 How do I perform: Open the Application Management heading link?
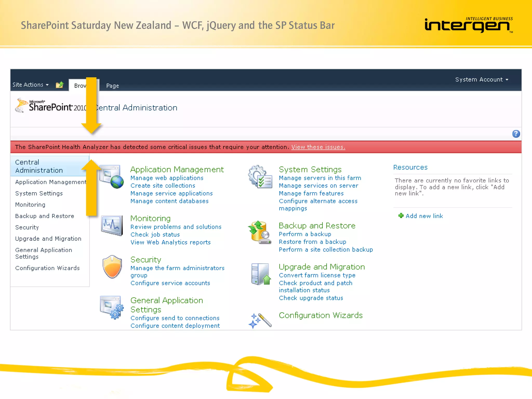click(x=177, y=170)
